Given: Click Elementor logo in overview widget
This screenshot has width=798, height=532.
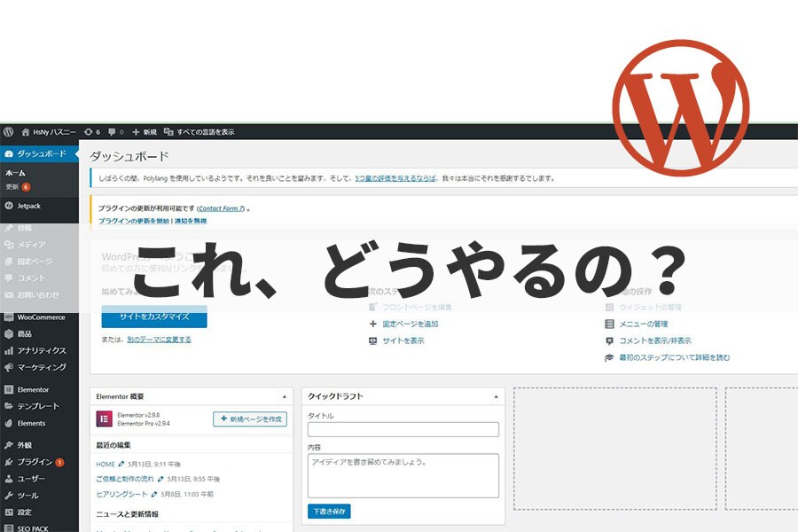Looking at the screenshot, I should 105,419.
